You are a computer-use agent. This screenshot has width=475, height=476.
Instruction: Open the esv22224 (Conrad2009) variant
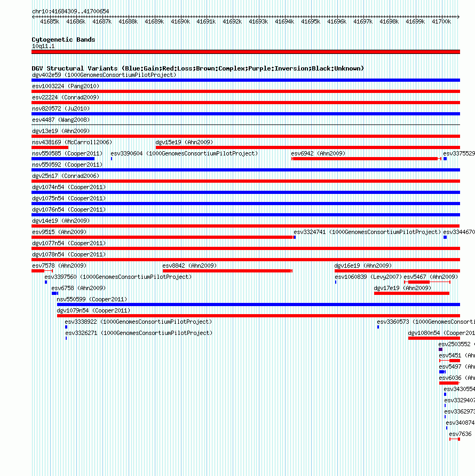click(66, 97)
